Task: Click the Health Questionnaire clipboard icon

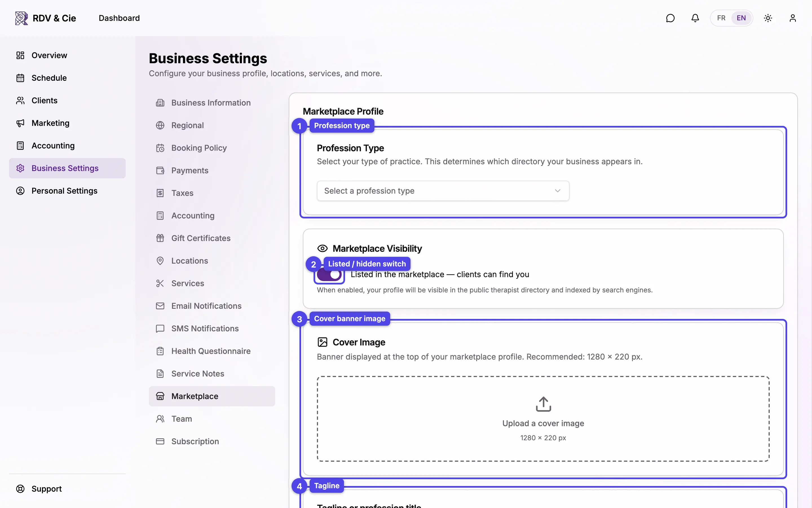Action: [160, 351]
